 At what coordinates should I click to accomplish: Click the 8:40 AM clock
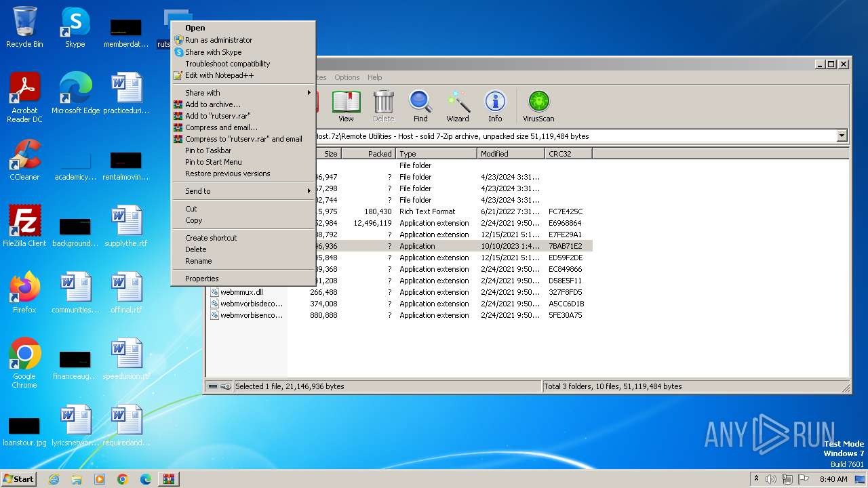tap(833, 479)
